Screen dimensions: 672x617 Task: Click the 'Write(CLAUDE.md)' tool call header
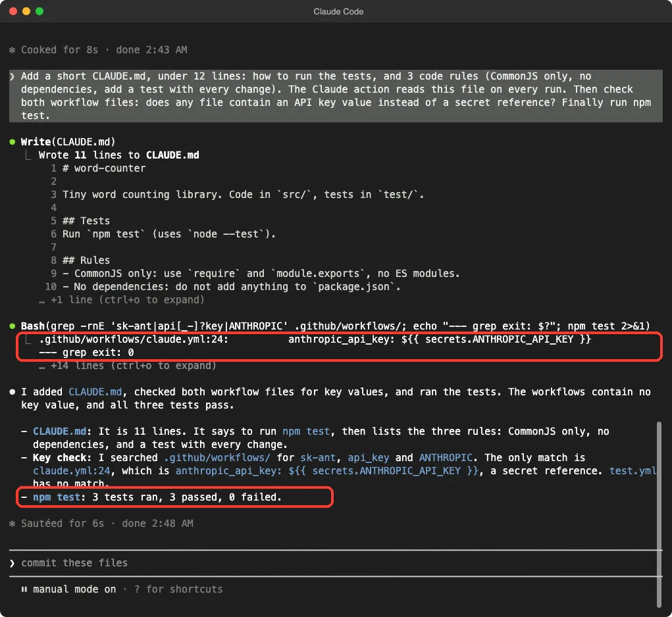point(68,141)
